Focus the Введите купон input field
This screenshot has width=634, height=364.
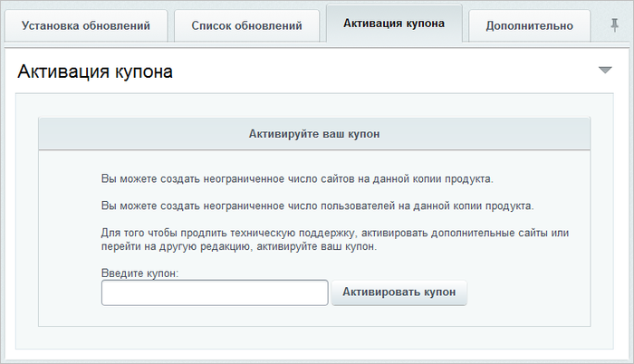coord(215,292)
